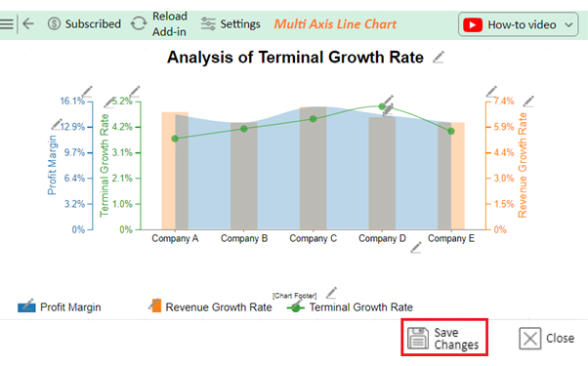Click the Company E axis label
Image resolution: width=588 pixels, height=366 pixels.
451,238
